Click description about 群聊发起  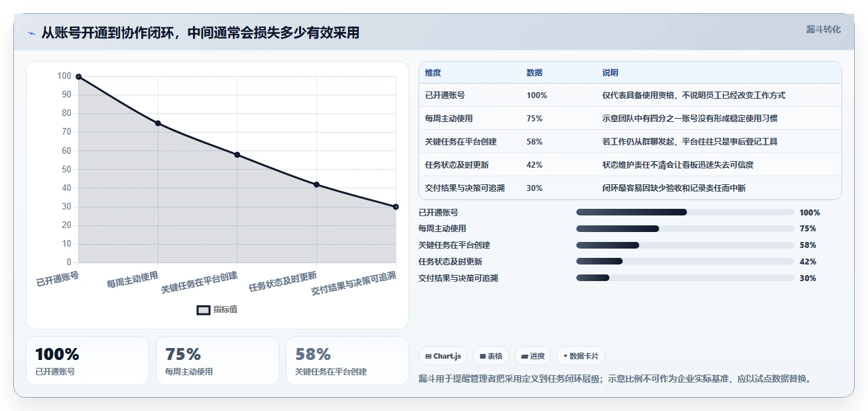coord(690,142)
